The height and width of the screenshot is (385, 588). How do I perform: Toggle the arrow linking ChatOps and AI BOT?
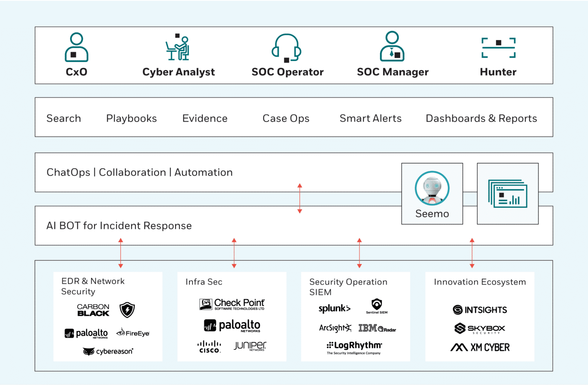[300, 197]
